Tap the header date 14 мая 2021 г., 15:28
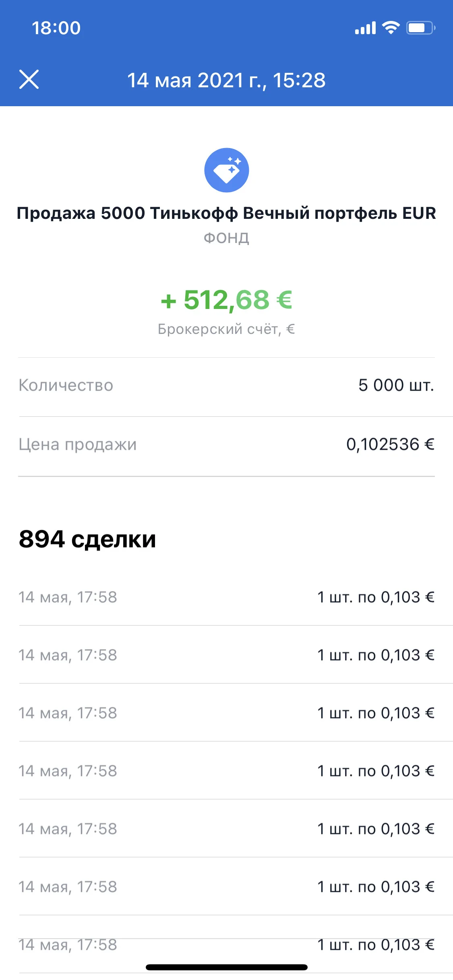This screenshot has height=980, width=453. (226, 80)
